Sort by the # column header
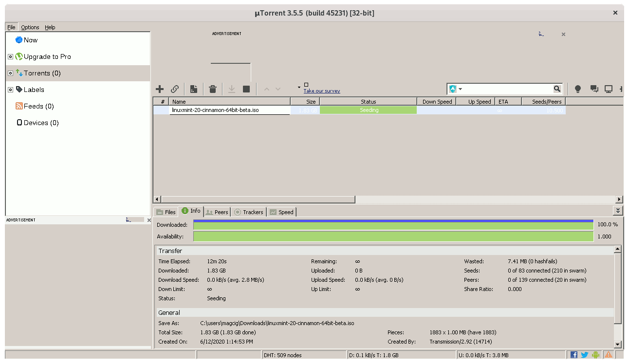The height and width of the screenshot is (364, 629). 161,102
